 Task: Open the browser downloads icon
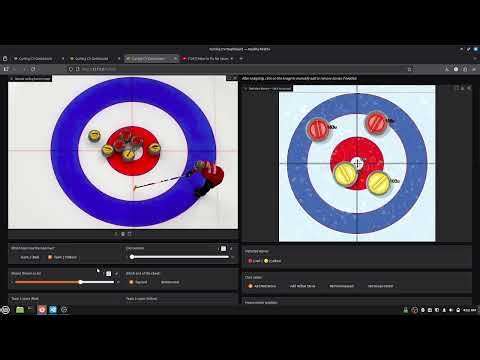(x=447, y=69)
